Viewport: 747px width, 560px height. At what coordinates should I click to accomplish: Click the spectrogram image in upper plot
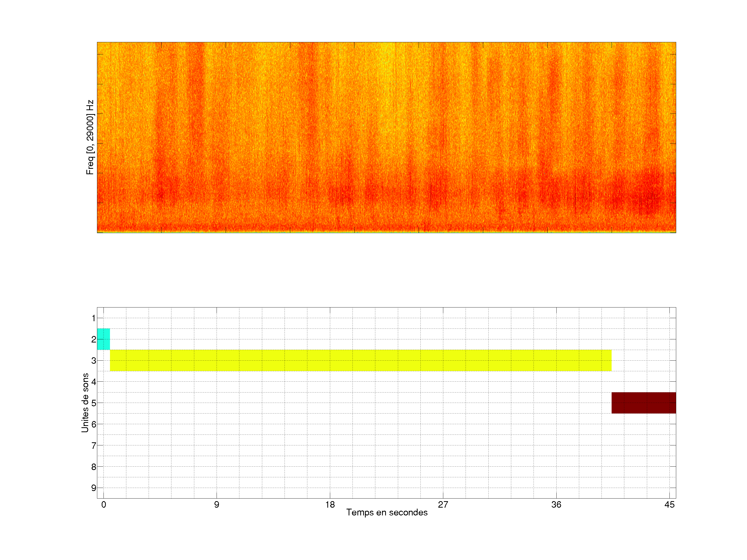click(386, 137)
